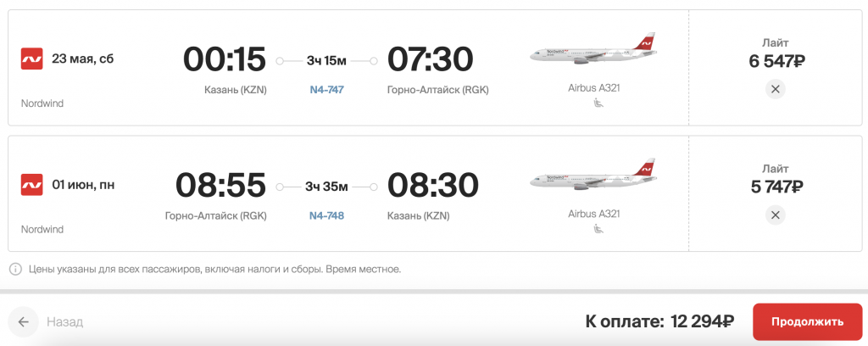Image resolution: width=868 pixels, height=346 pixels.
Task: Select the Лайт fare priced 5 747₽
Action: pyautogui.click(x=775, y=178)
